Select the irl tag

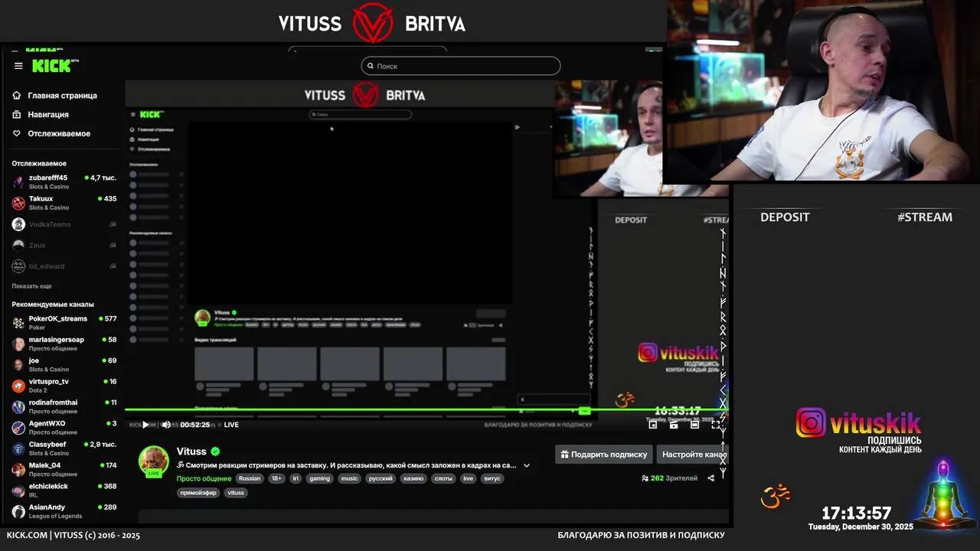click(x=296, y=478)
